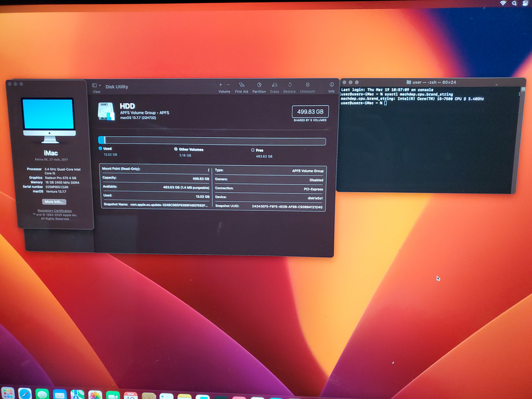The height and width of the screenshot is (399, 532).
Task: Click the 3.18 GB Other Volumes value
Action: point(185,156)
